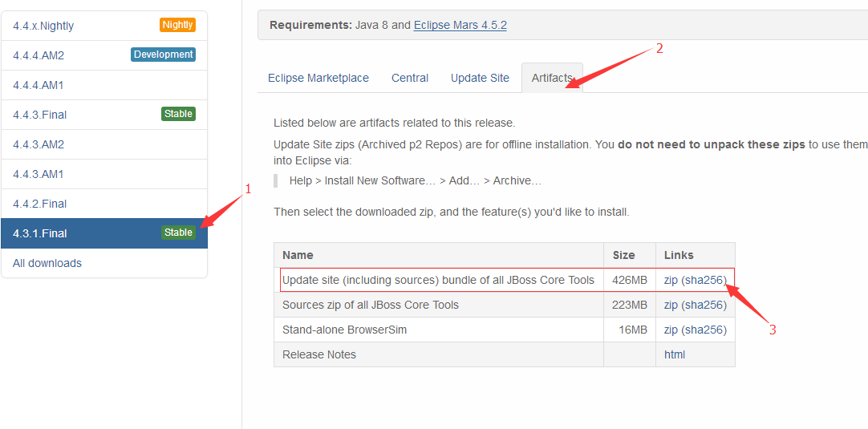The image size is (868, 429).
Task: Select the highlighted 4.3.1.Final release
Action: tap(104, 233)
